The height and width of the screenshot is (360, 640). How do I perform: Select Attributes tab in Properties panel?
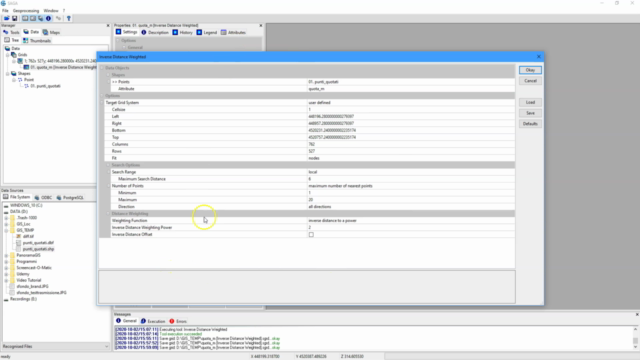tap(233, 32)
